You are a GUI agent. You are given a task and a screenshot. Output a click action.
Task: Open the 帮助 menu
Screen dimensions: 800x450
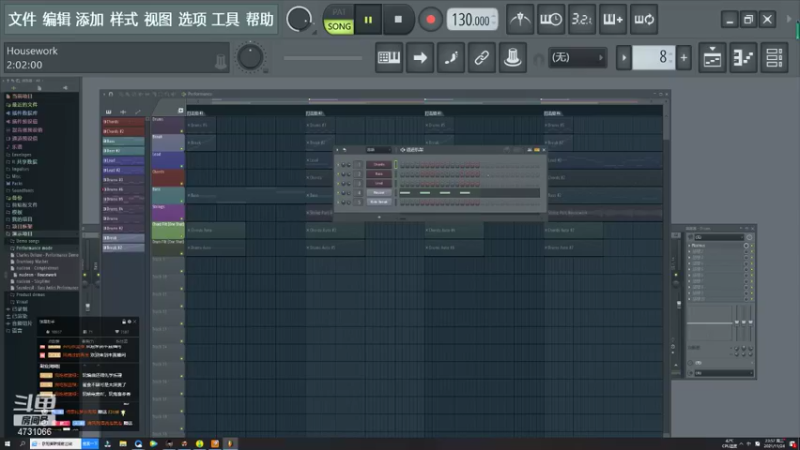pos(260,19)
